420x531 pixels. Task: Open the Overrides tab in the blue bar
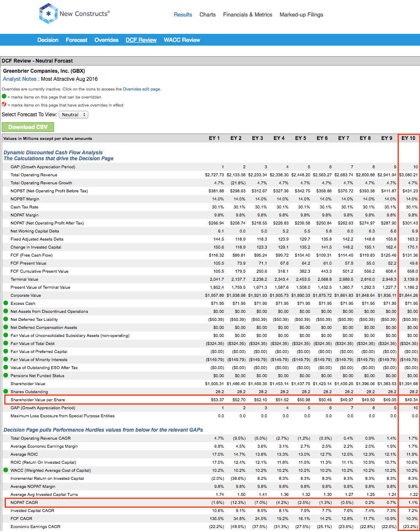(106, 40)
